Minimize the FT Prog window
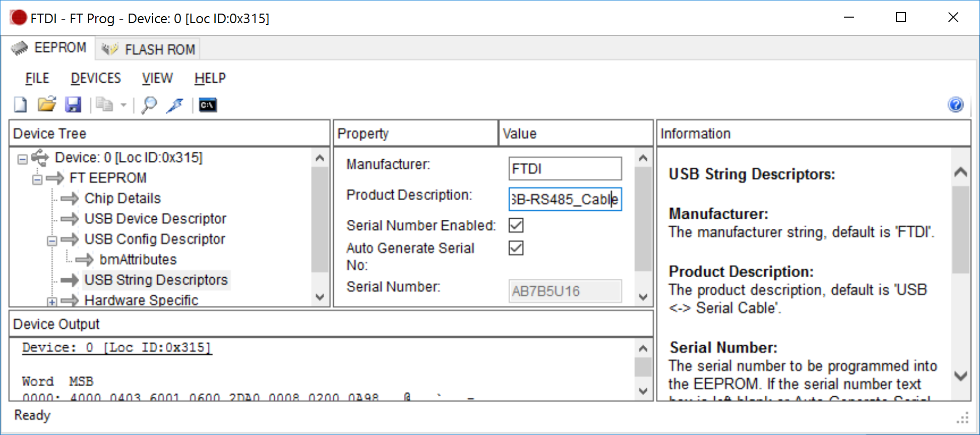The image size is (980, 435). coord(849,17)
